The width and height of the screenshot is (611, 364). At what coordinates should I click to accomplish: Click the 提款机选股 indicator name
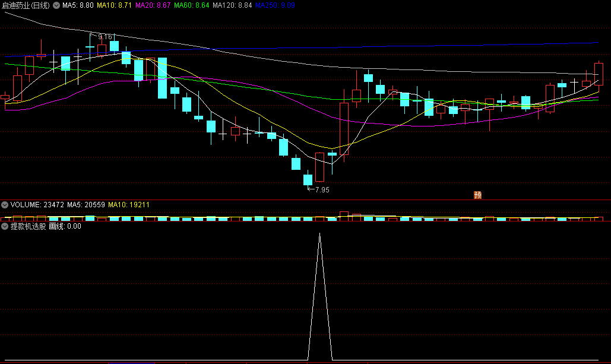tap(28, 226)
